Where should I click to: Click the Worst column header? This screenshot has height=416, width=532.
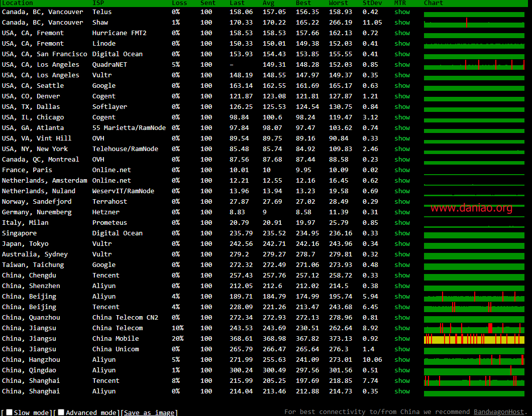tap(338, 3)
